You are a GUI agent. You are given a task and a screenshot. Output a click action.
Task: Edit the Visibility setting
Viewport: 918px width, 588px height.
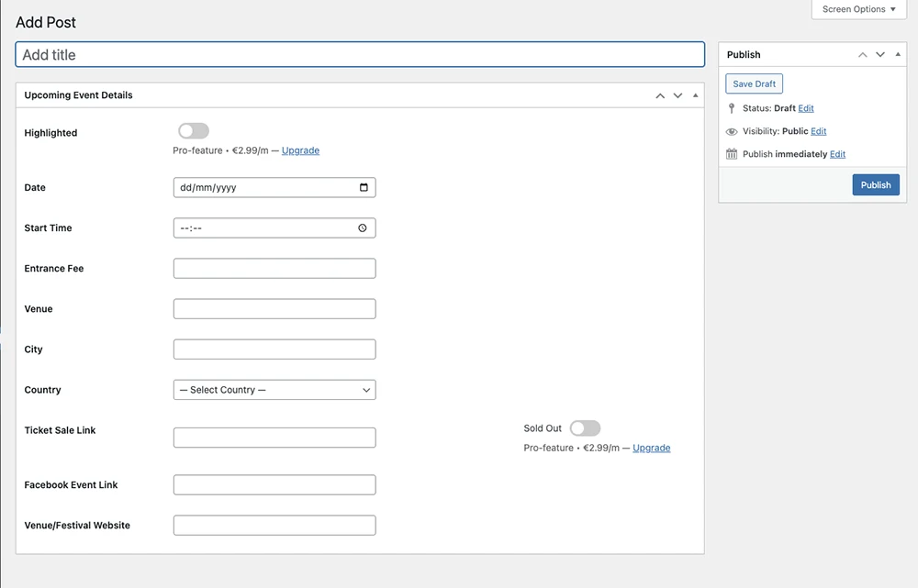tap(818, 131)
